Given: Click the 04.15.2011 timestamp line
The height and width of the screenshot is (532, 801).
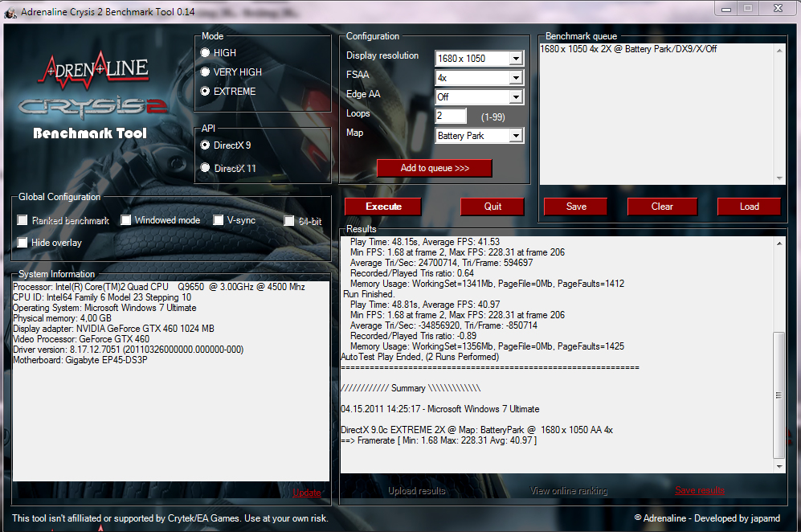Looking at the screenshot, I should 439,409.
